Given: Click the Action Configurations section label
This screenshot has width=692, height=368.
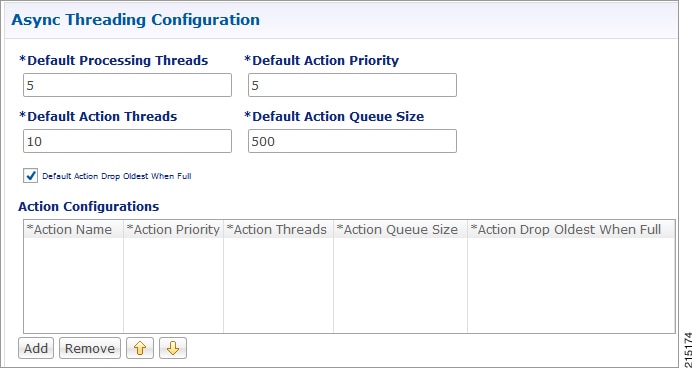Looking at the screenshot, I should click(x=89, y=206).
